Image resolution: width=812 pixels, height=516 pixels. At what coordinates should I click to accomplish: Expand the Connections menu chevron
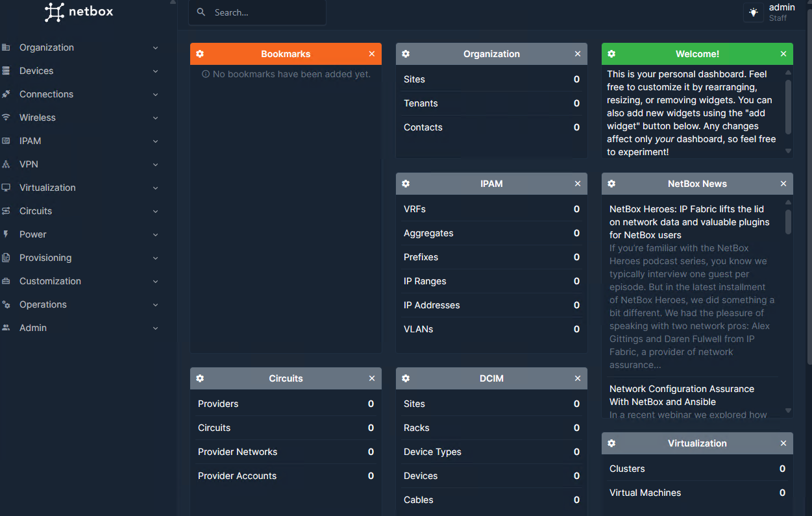(155, 95)
